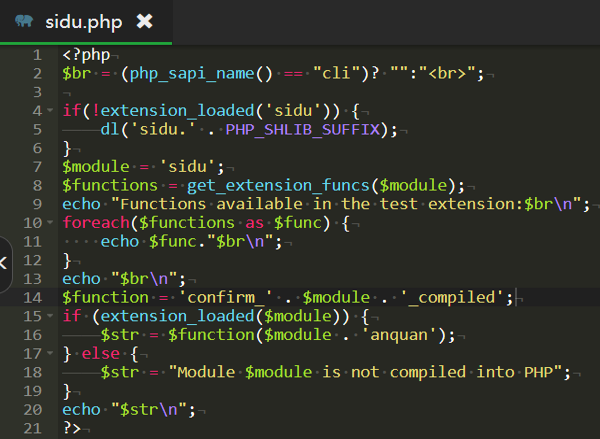Click the opening <?php tag
Image resolution: width=600 pixels, height=439 pixels.
(86, 55)
